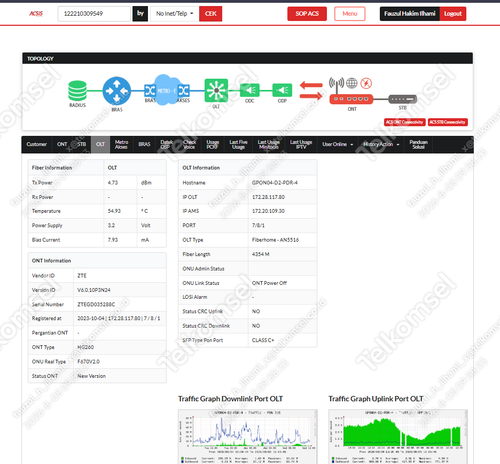This screenshot has height=464, width=500.
Task: Click the red ONT modem icon
Action: [x=351, y=99]
